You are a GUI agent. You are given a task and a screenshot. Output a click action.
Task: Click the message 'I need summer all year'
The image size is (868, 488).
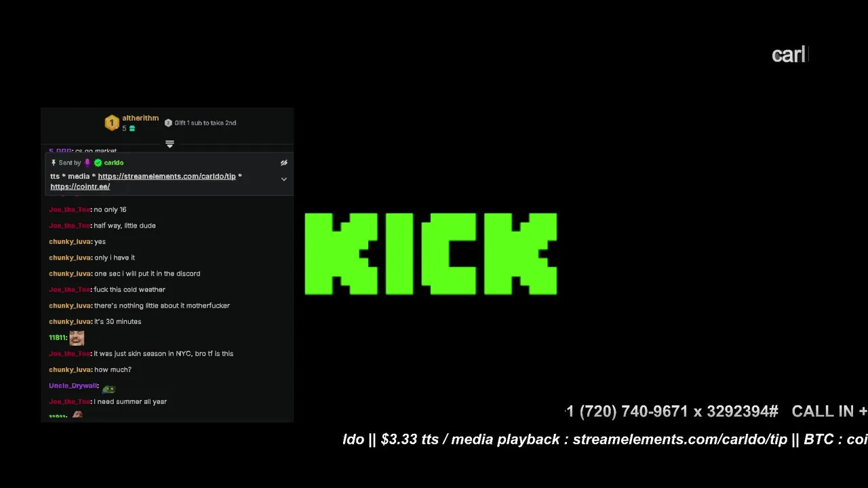click(130, 402)
